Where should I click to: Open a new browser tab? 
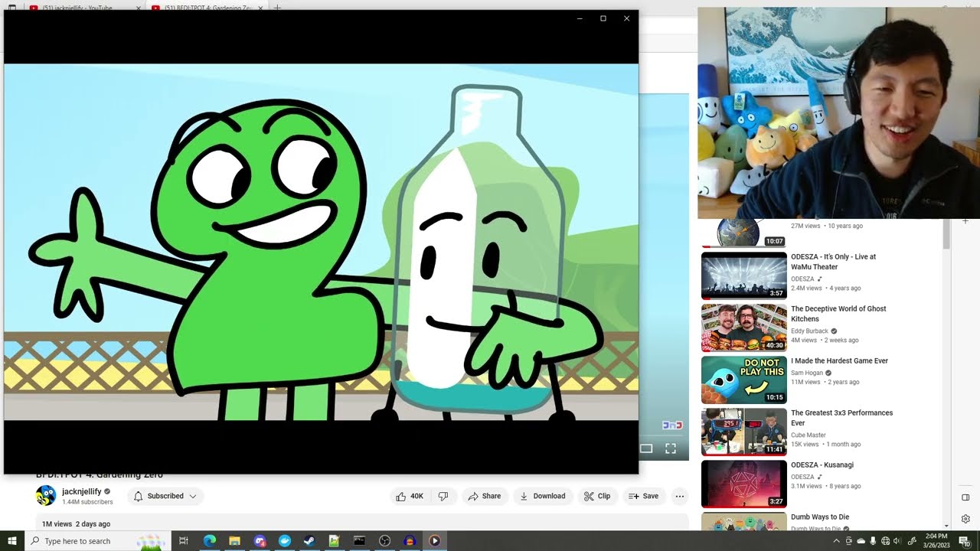pos(277,8)
